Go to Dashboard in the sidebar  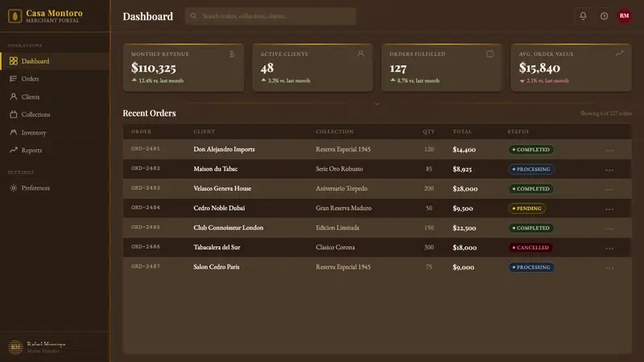pos(55,61)
